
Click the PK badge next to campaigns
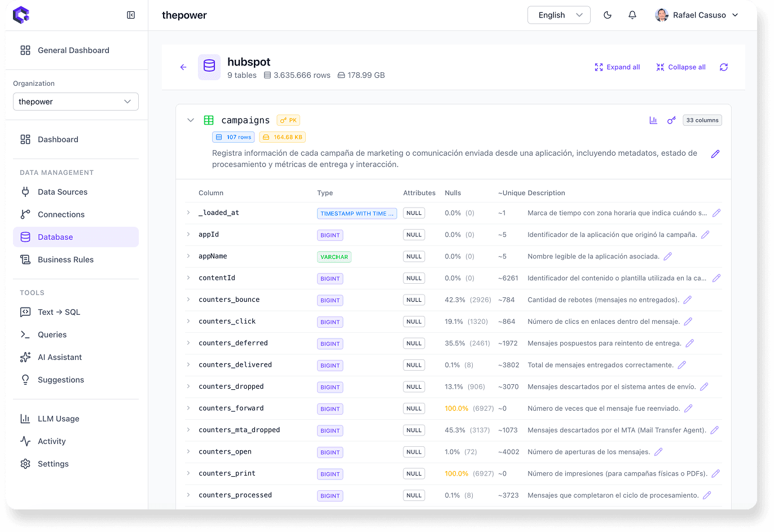[288, 120]
